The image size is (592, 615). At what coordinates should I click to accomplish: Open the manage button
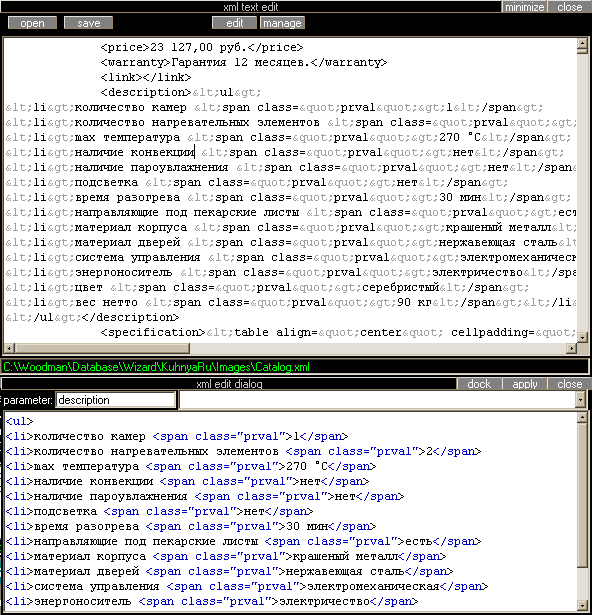[282, 23]
